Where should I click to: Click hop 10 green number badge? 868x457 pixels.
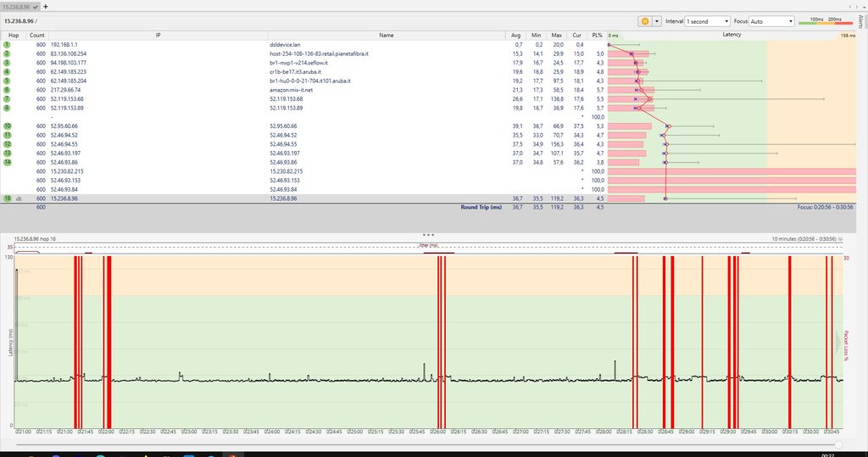(x=7, y=125)
